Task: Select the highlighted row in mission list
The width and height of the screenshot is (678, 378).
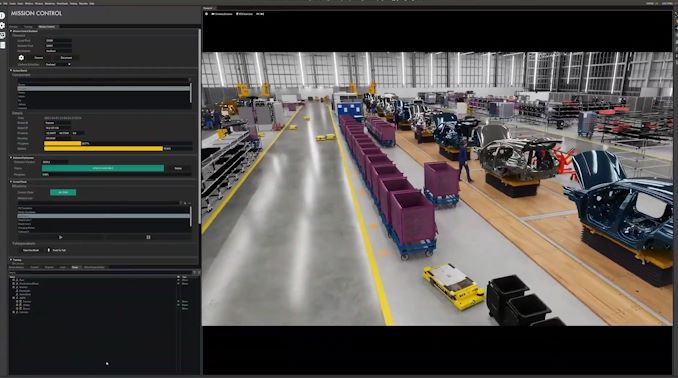Action: (103, 216)
